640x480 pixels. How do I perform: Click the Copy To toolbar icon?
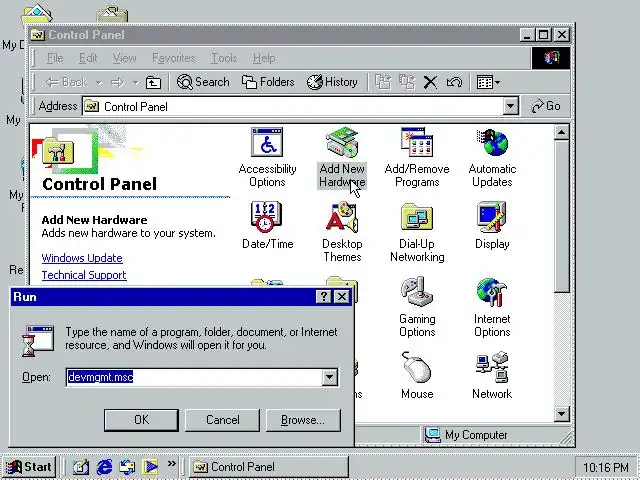pyautogui.click(x=407, y=82)
